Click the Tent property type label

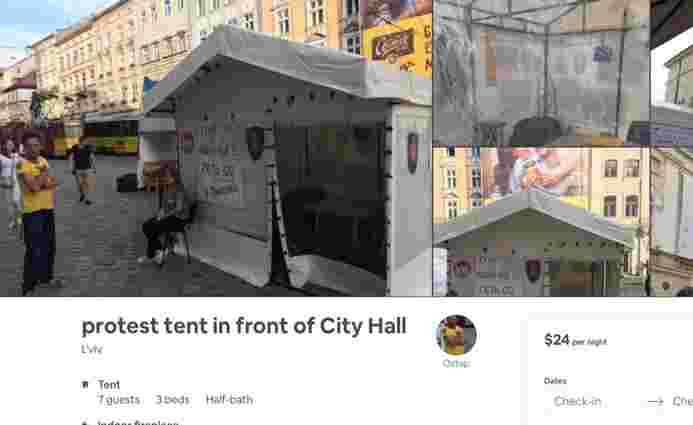pyautogui.click(x=109, y=385)
